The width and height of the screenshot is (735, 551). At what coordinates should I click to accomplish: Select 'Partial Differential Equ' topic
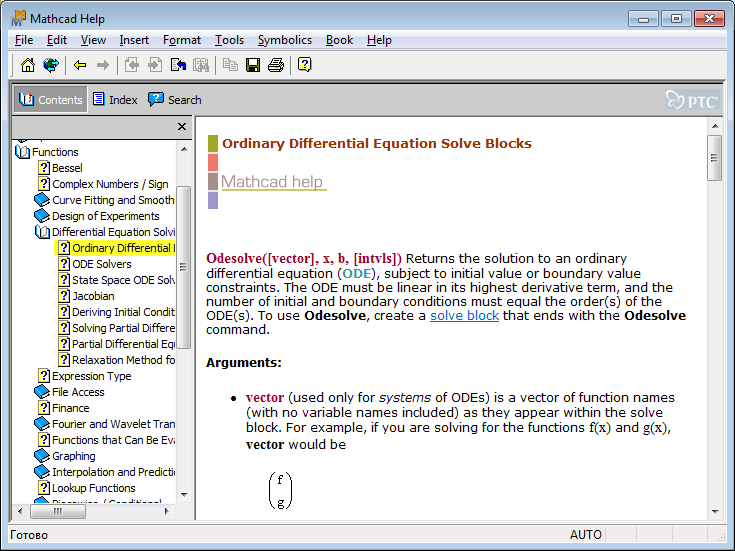tap(123, 344)
